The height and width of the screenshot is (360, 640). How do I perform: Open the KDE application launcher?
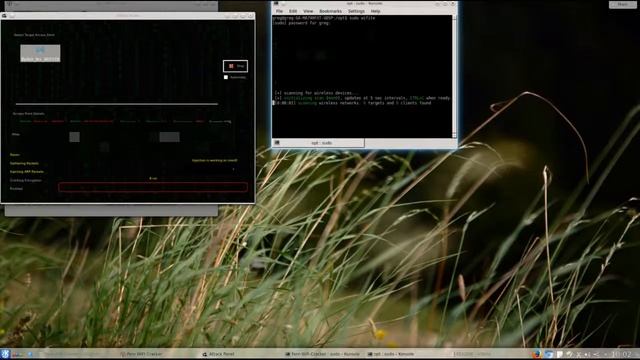pos(4,354)
